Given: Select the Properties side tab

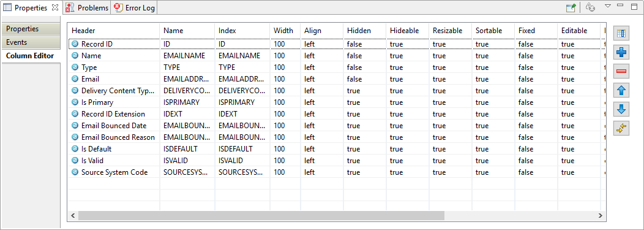Looking at the screenshot, I should [30, 29].
